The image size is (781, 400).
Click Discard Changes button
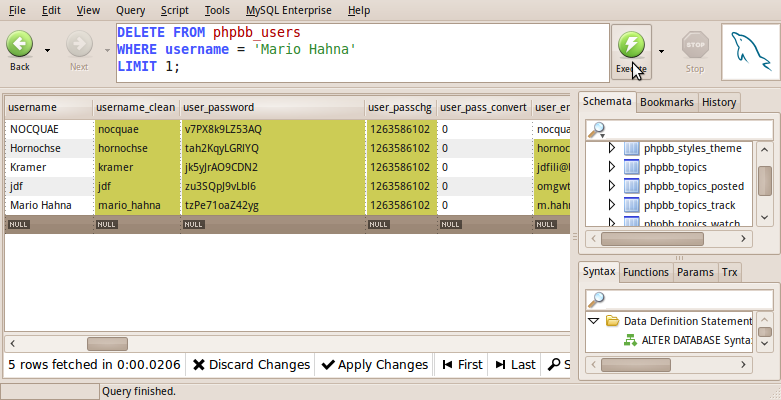pos(251,365)
